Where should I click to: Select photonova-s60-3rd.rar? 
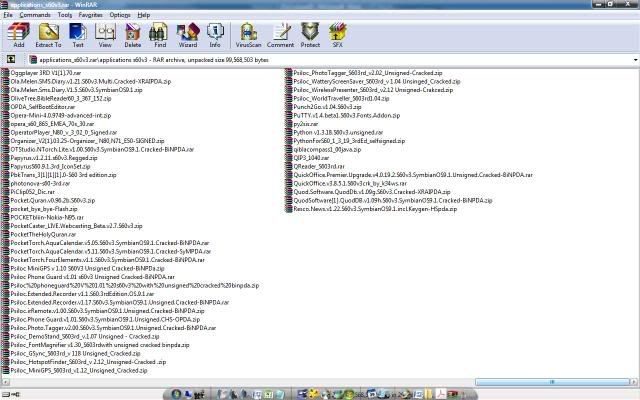click(36, 183)
